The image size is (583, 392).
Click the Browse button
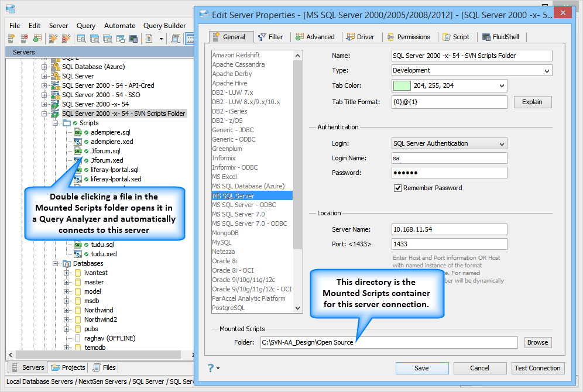coord(538,342)
